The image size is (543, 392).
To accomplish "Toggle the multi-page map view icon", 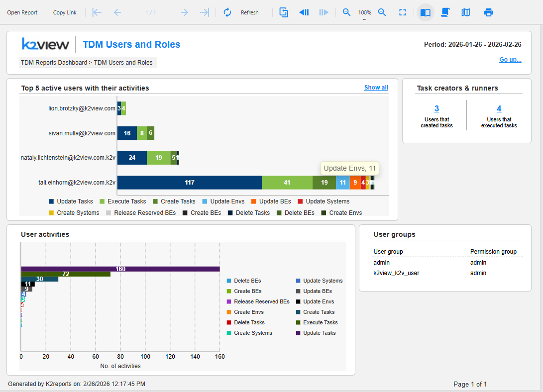I will click(x=466, y=12).
